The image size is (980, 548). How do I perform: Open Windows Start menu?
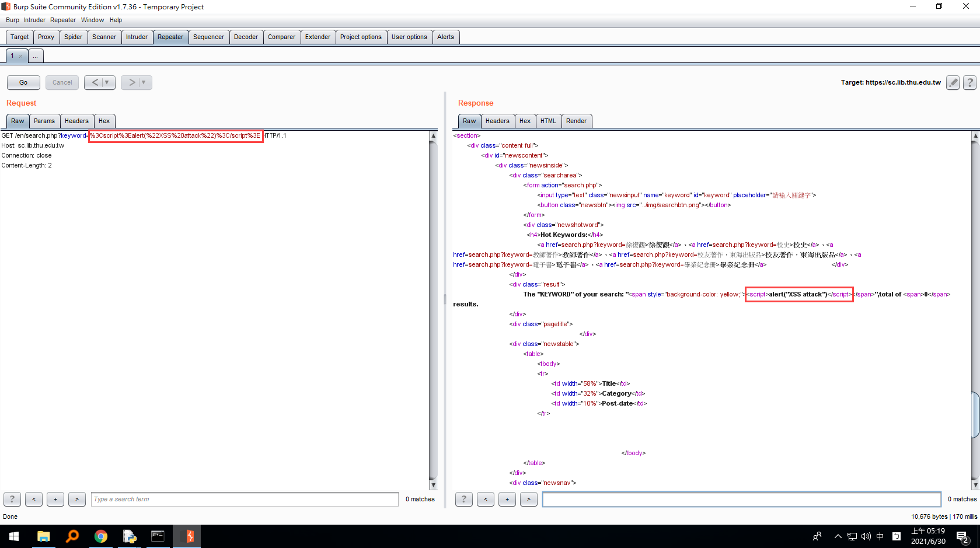tap(14, 536)
